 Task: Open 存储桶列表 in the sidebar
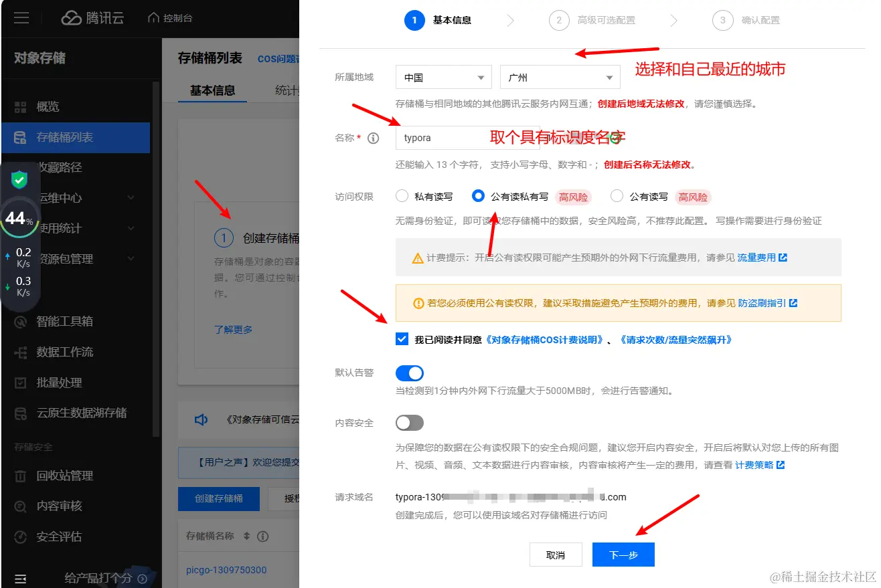point(76,138)
